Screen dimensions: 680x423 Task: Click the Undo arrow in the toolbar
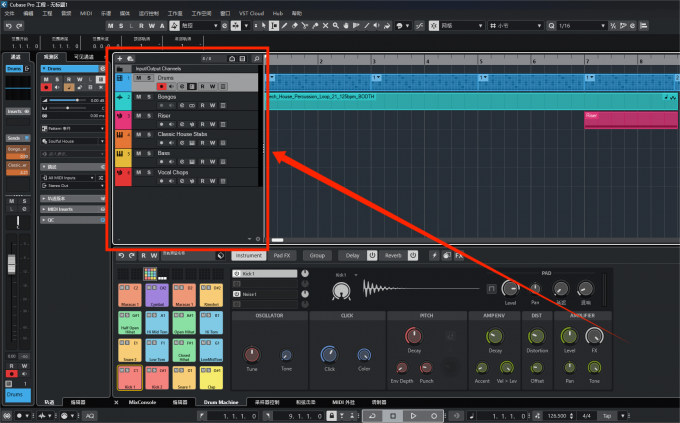pyautogui.click(x=8, y=26)
